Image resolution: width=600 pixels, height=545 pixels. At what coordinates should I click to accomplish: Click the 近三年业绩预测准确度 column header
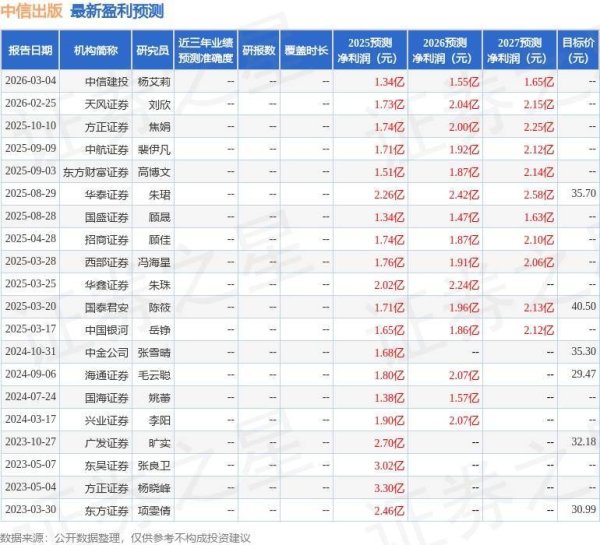click(206, 50)
